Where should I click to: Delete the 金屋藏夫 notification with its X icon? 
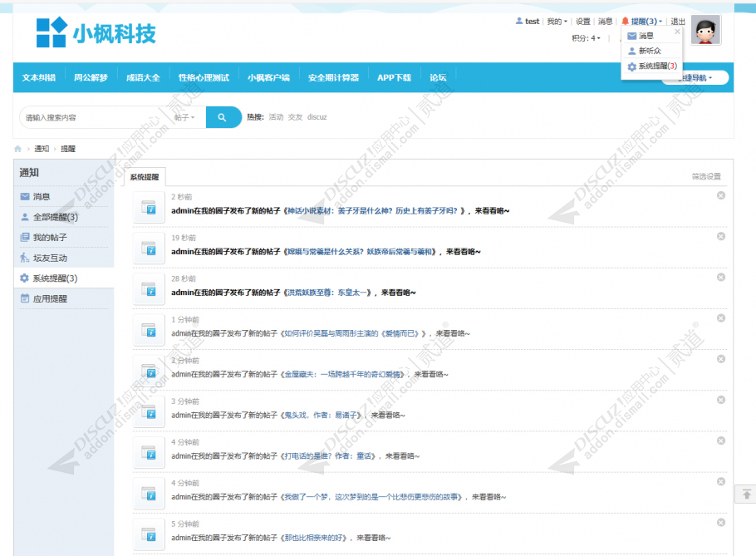(721, 359)
